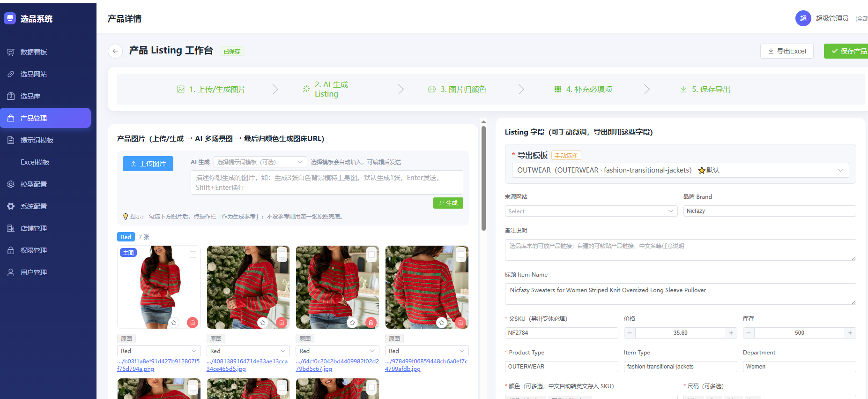This screenshot has width=868, height=399.
Task: Go to step 3. 图片归颜色
Action: pyautogui.click(x=457, y=89)
